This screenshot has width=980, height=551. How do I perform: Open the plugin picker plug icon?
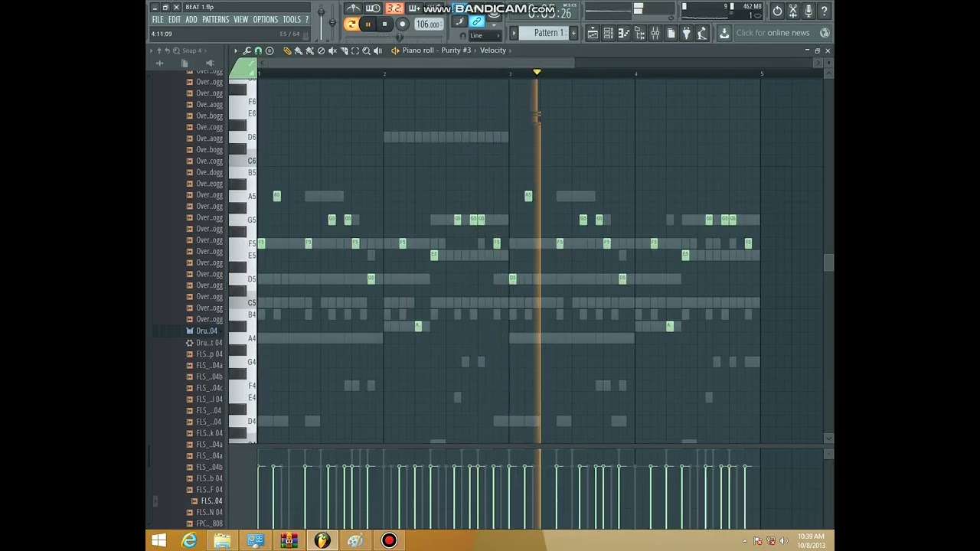(686, 33)
